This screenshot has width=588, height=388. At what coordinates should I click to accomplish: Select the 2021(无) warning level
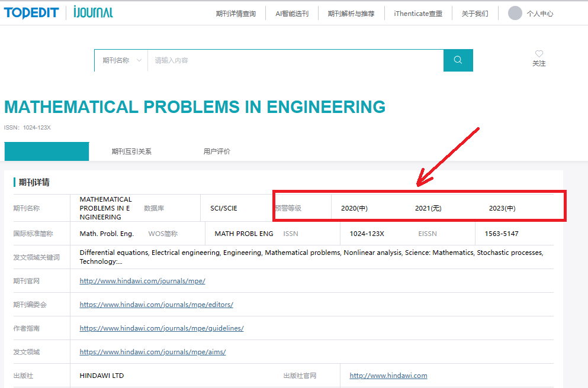point(428,208)
